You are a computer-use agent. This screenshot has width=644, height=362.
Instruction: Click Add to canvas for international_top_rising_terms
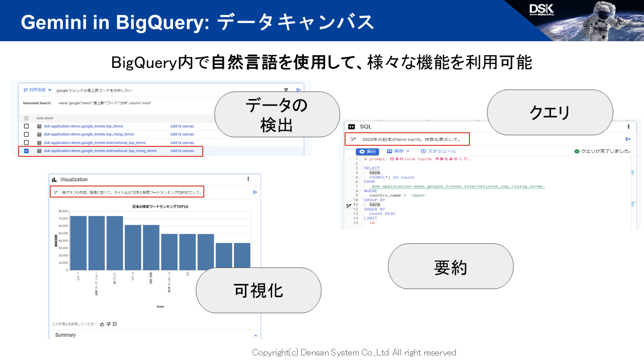click(182, 151)
